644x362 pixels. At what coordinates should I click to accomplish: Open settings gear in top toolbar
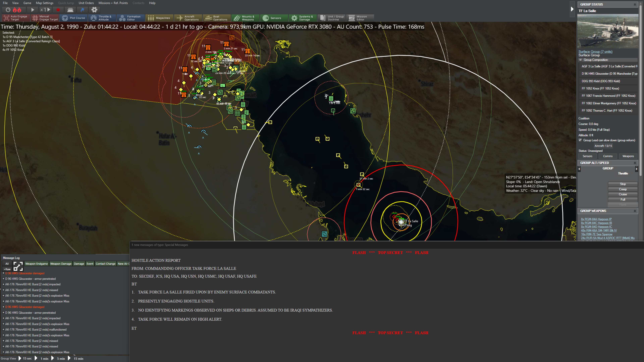[x=94, y=10]
